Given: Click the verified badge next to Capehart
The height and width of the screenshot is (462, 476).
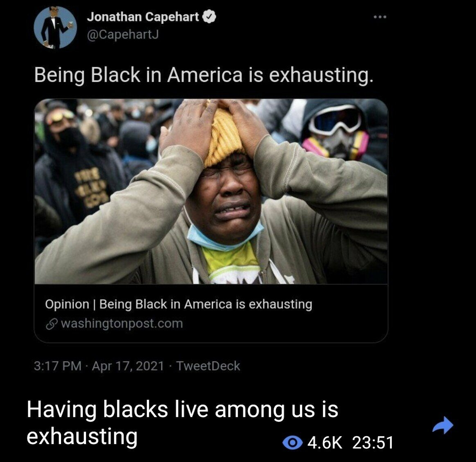Looking at the screenshot, I should (x=209, y=17).
